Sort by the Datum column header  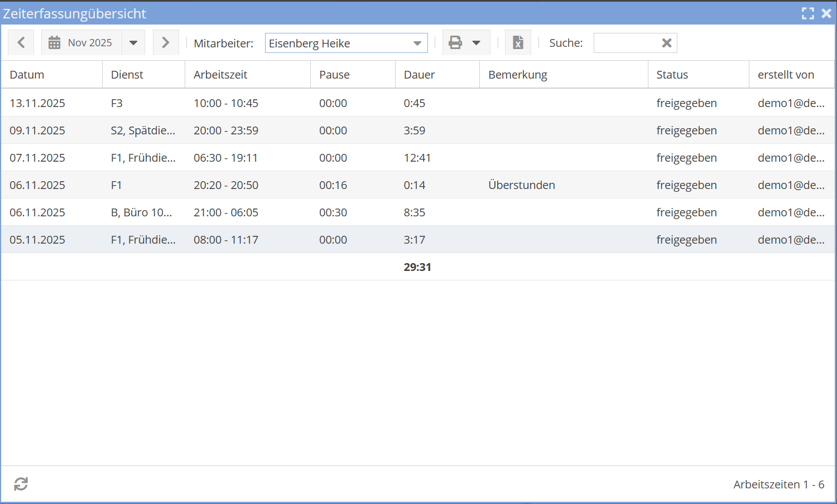pos(27,75)
